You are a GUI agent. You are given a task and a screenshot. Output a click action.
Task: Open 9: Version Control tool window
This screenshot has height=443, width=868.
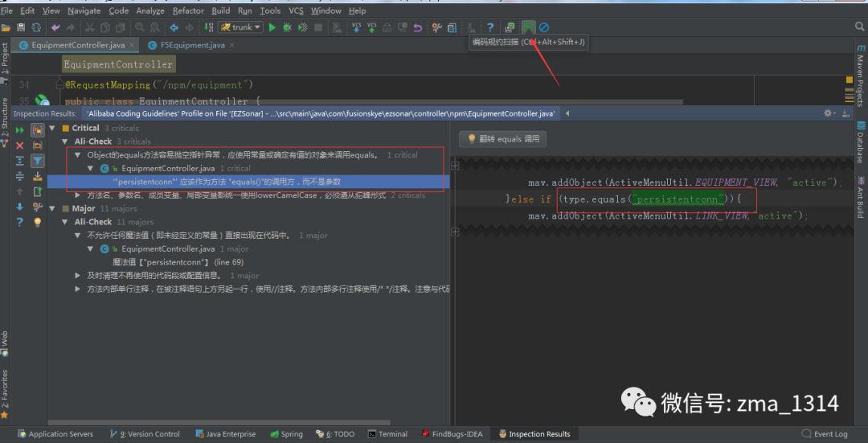[x=145, y=434]
